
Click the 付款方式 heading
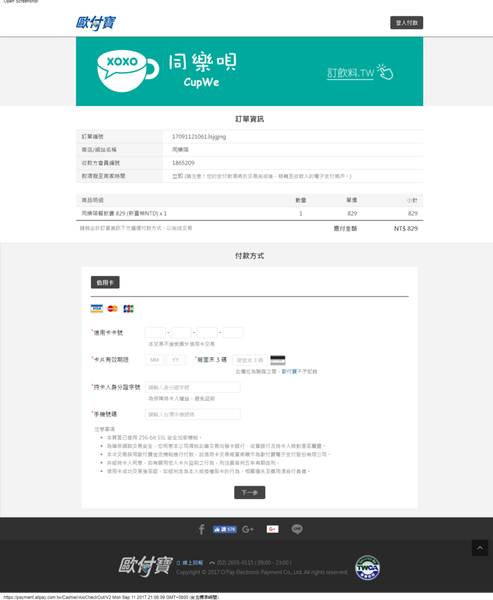(x=250, y=256)
